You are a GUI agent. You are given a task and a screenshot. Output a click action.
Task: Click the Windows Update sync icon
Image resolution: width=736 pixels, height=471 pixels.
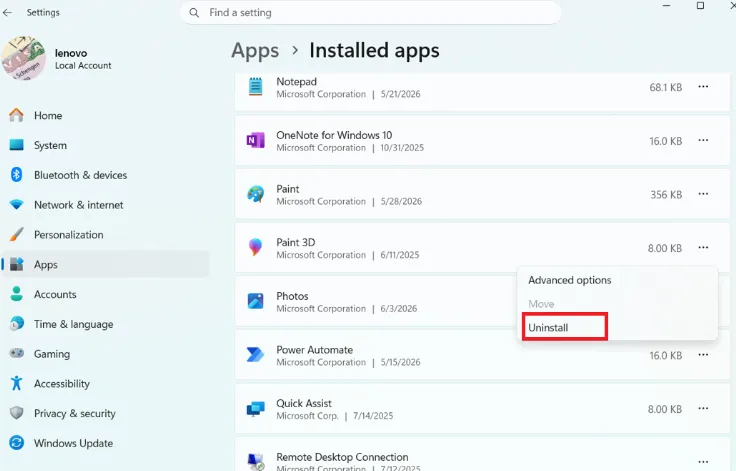16,443
